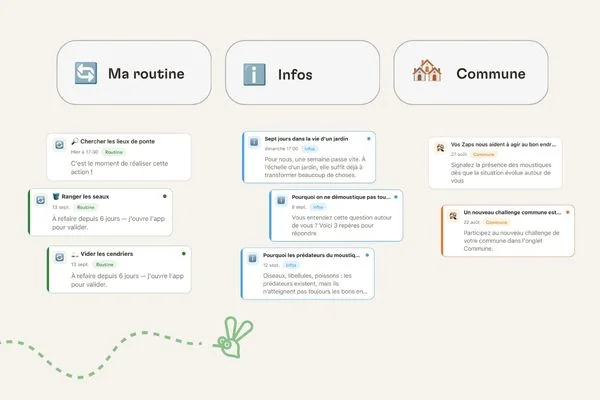Click the info icon on 'Pourquoi on ne démoustique'
Viewport: 600px width, 400px height.
tap(281, 201)
